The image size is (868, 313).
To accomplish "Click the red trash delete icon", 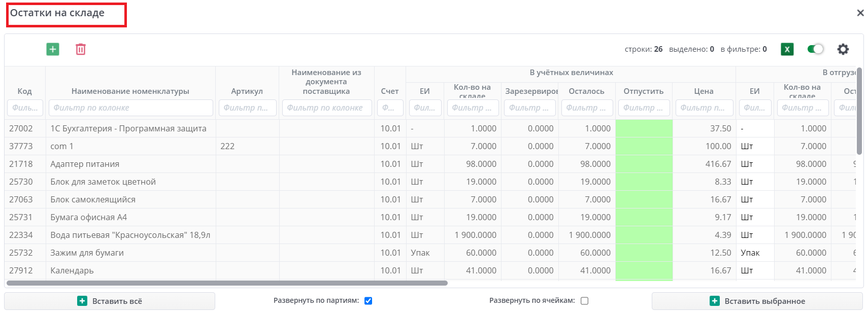I will click(81, 49).
